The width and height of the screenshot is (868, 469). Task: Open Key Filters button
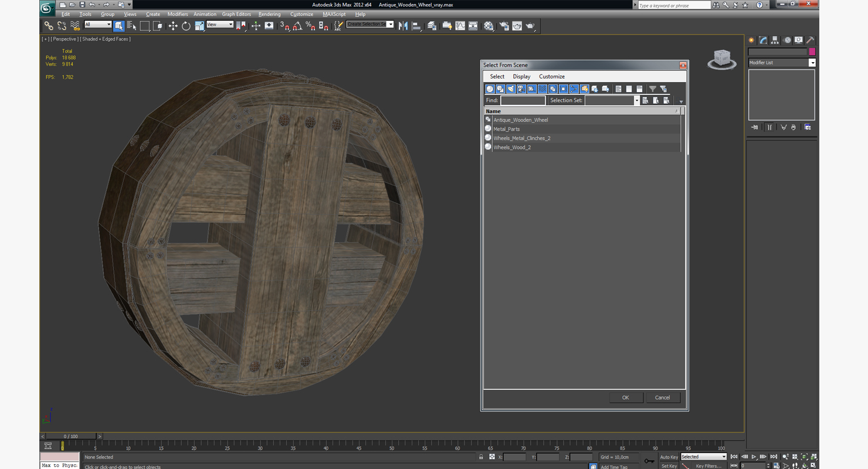[x=708, y=465]
